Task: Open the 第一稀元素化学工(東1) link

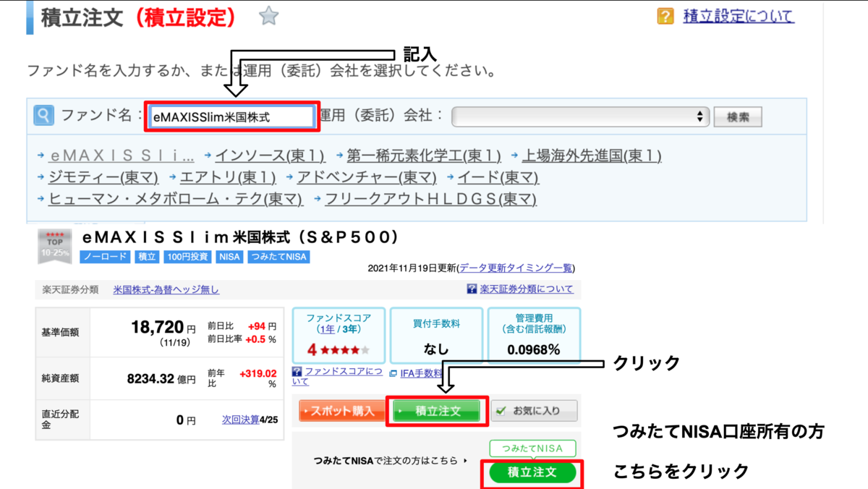Action: [424, 156]
